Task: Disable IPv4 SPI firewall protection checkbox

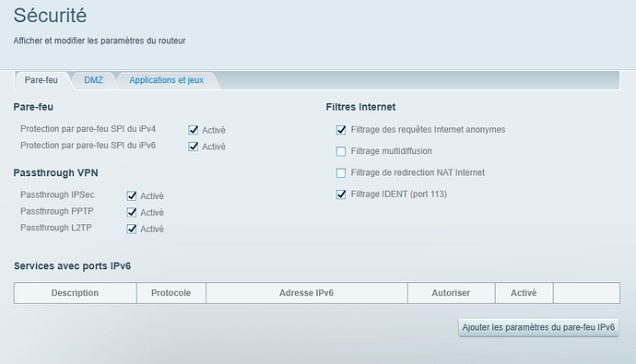Action: 193,130
